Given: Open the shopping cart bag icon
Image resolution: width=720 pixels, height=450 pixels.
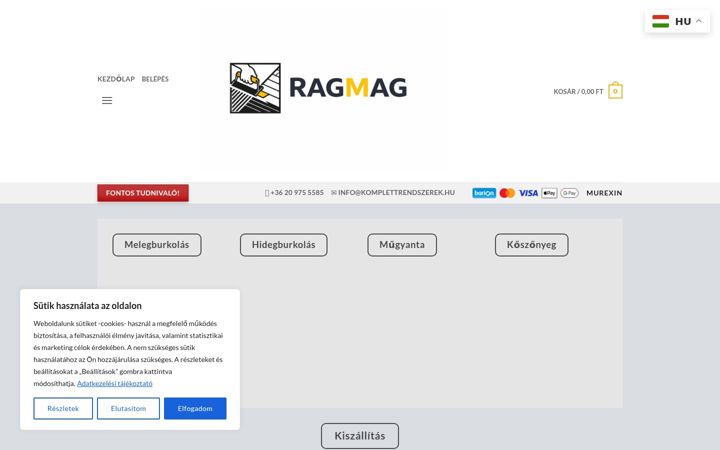Looking at the screenshot, I should (615, 91).
